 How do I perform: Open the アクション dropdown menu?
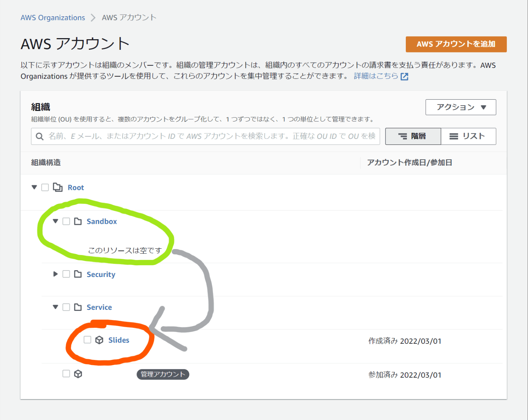pyautogui.click(x=460, y=107)
